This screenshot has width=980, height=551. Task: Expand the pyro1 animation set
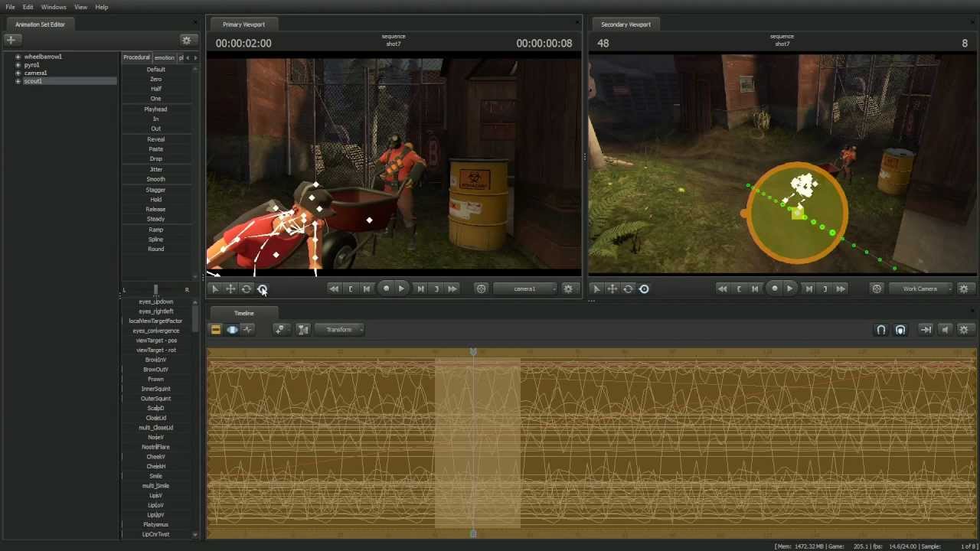(18, 65)
